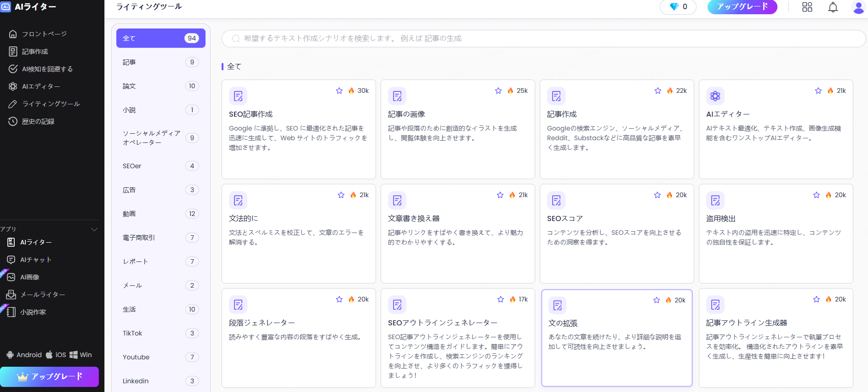This screenshot has height=392, width=868.
Task: Click the Win download link
Action: point(80,355)
